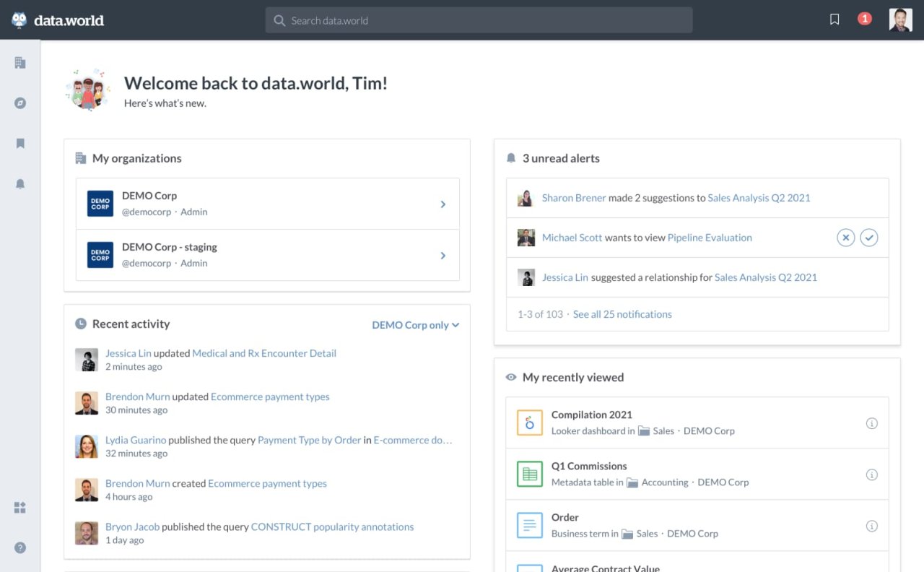
Task: Click the DEMO Corp logo thumbnail
Action: (100, 204)
